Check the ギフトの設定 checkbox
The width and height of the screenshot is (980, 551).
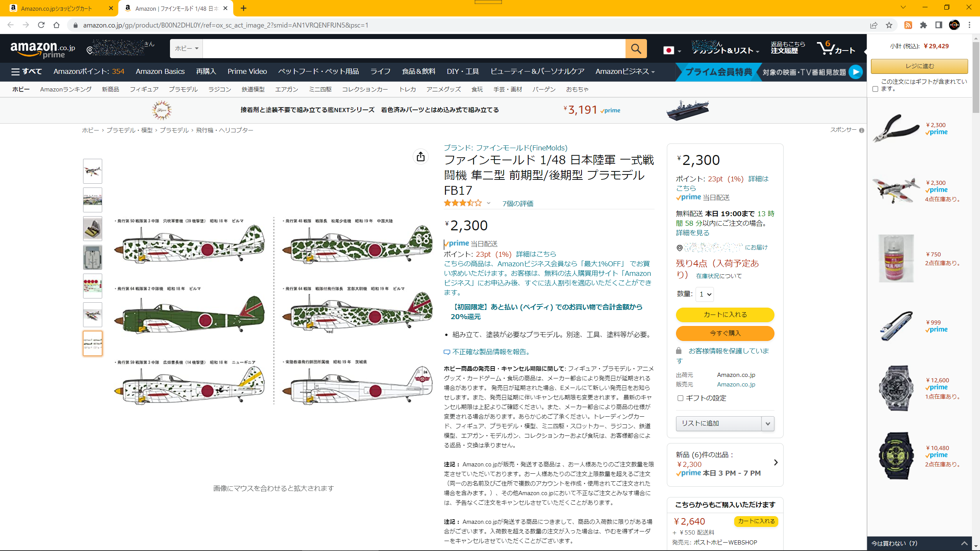(x=680, y=398)
